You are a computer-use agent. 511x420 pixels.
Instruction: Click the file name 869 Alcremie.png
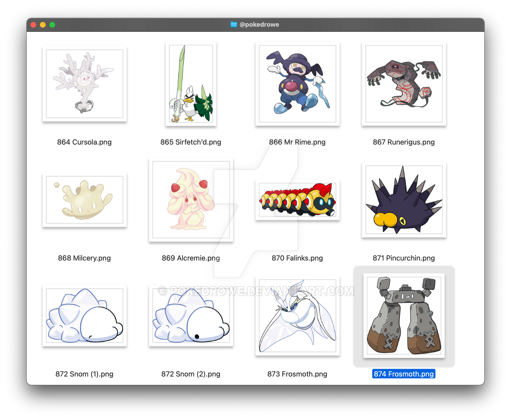[191, 258]
